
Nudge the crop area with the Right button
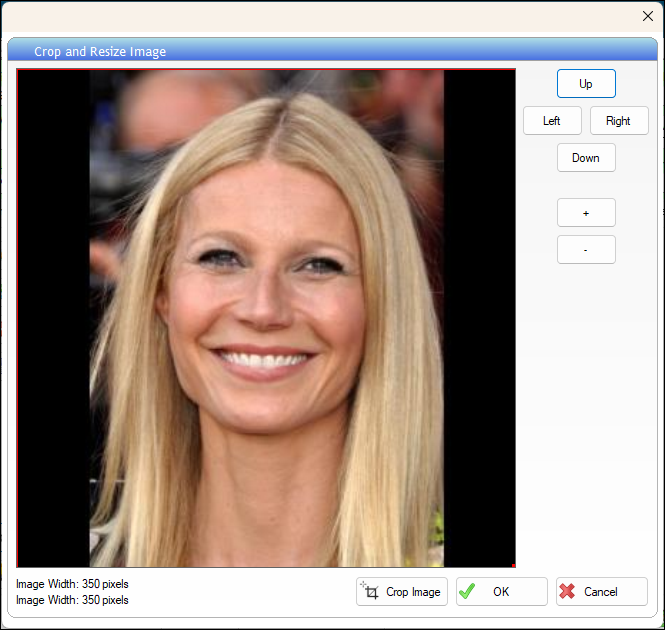pos(619,120)
